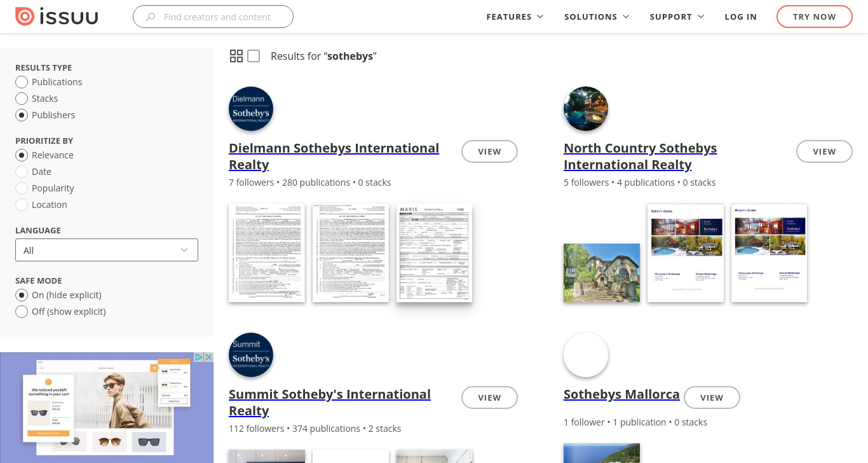Prioritize results by Popularity
868x463 pixels.
[22, 188]
